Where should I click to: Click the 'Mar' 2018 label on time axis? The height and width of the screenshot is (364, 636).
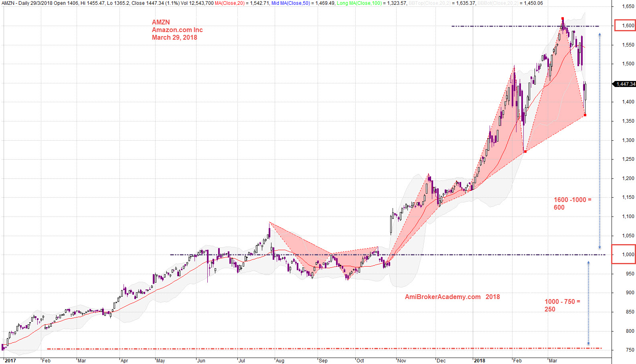click(553, 361)
